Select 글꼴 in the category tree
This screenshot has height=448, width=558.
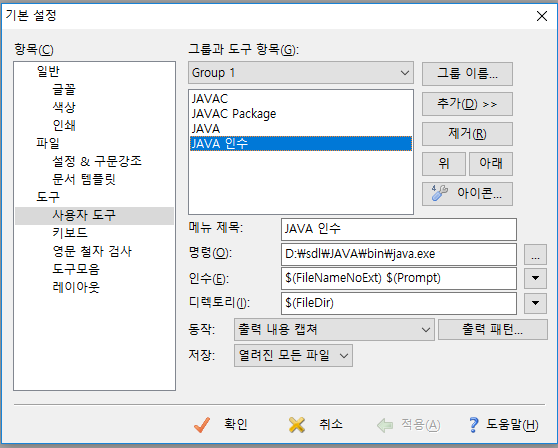click(x=64, y=89)
